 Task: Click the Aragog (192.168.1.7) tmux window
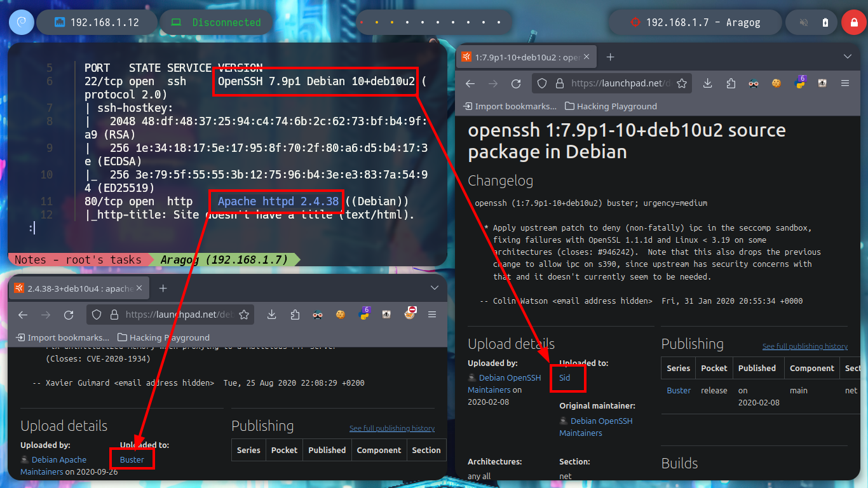pyautogui.click(x=224, y=259)
